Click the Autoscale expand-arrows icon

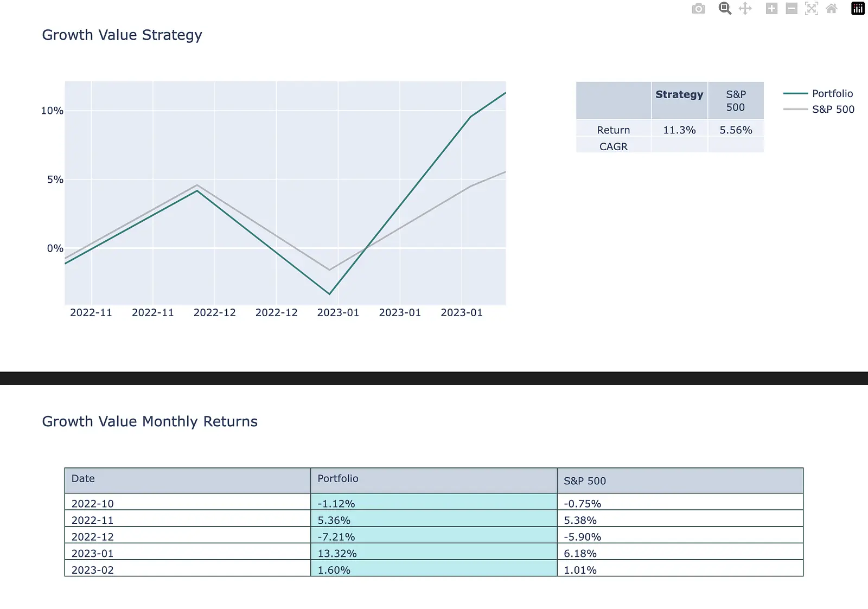pos(812,9)
